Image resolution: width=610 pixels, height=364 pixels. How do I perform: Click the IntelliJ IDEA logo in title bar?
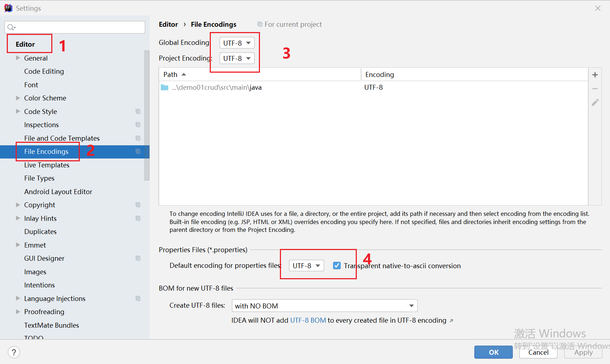click(8, 8)
